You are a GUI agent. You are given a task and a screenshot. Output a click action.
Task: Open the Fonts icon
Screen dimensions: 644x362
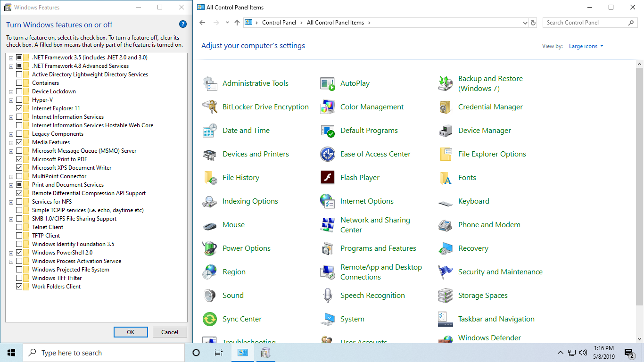point(446,178)
